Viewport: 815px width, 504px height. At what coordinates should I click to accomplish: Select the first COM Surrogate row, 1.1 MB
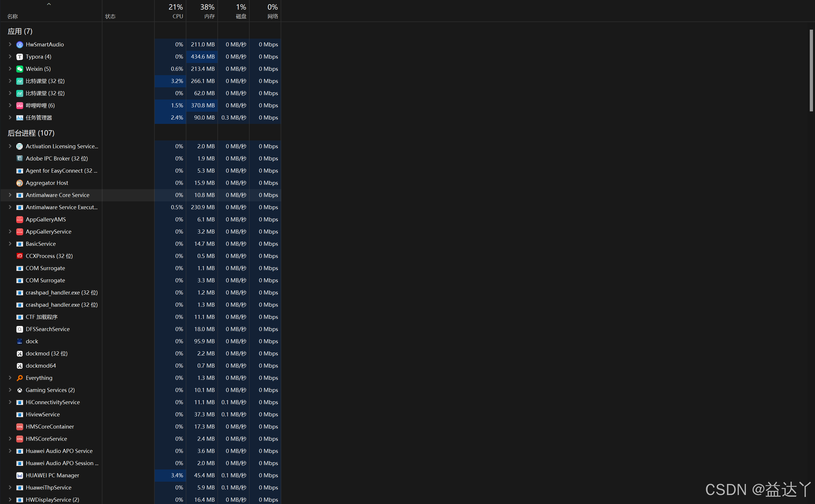tap(141, 268)
